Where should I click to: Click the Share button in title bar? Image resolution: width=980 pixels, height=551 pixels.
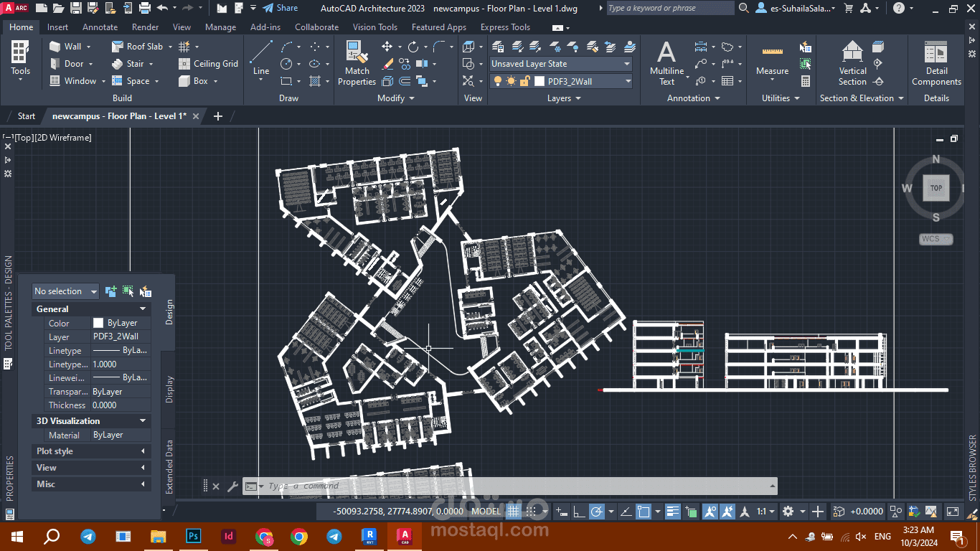coord(280,8)
